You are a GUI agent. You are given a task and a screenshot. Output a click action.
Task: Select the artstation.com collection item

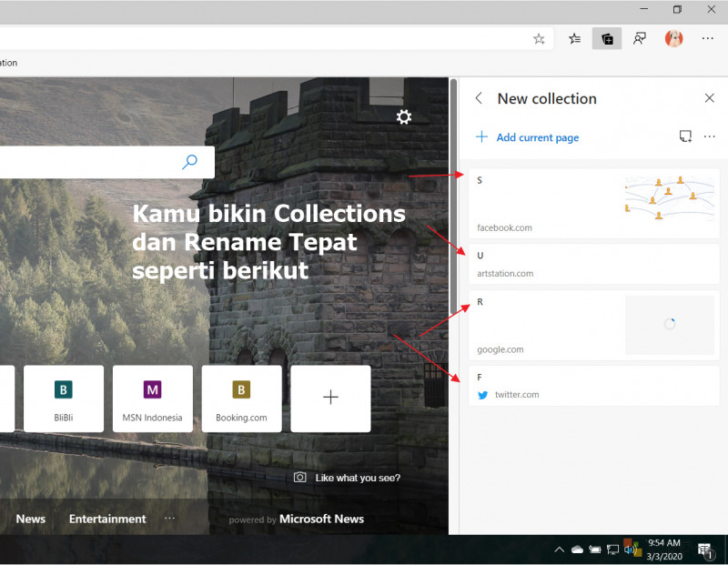[593, 264]
